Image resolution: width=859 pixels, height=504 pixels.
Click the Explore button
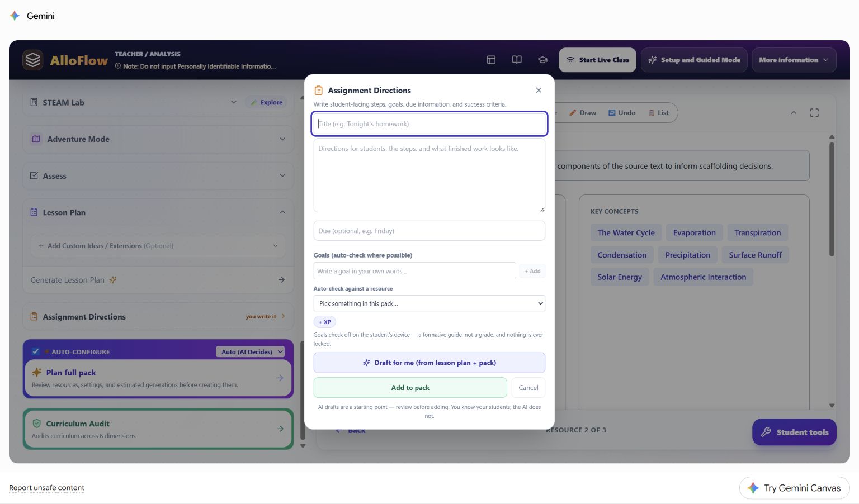(x=266, y=102)
